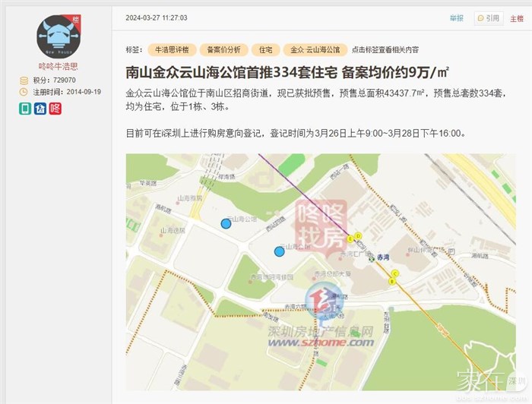This screenshot has height=404, width=532.
Task: Select the 牛浩思评楼 tag
Action: (x=172, y=50)
